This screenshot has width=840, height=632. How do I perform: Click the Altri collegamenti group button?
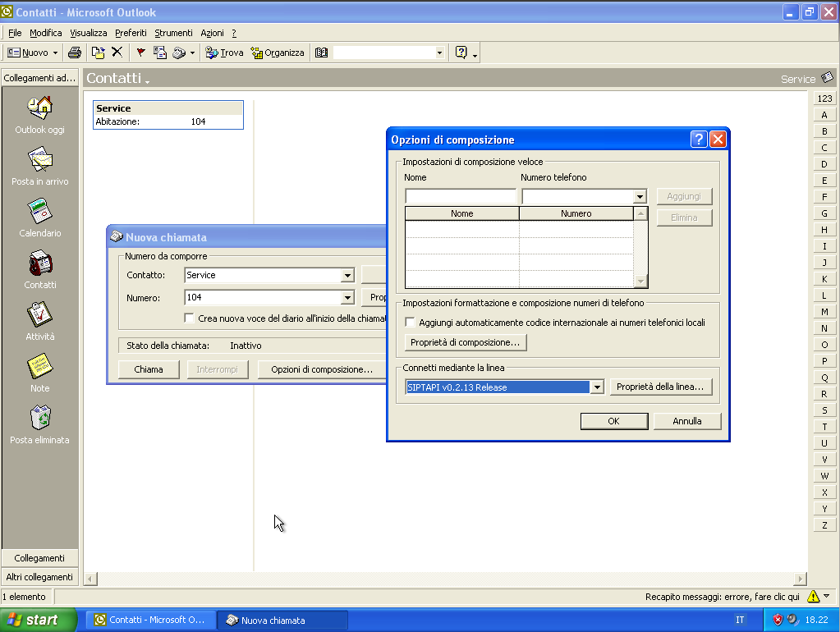pyautogui.click(x=39, y=577)
